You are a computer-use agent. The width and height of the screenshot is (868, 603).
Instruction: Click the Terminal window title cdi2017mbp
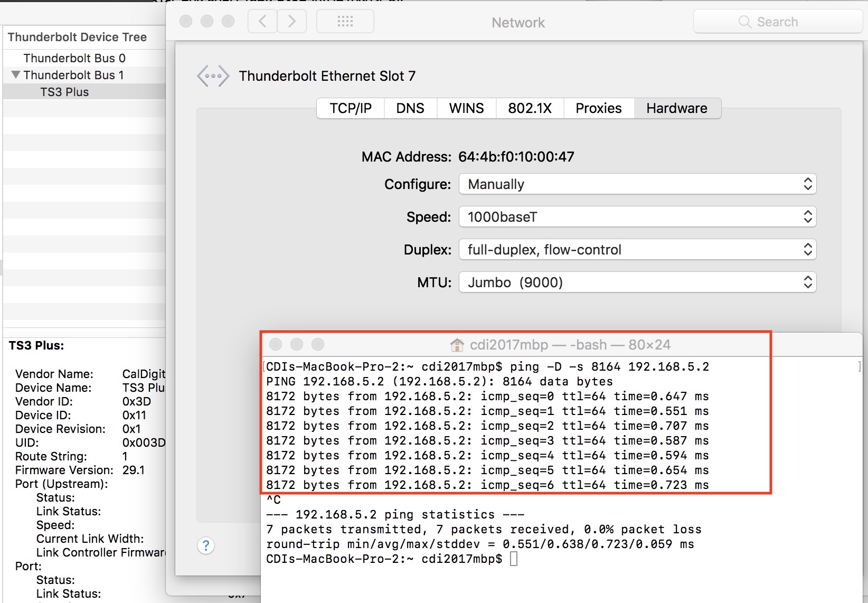click(570, 345)
